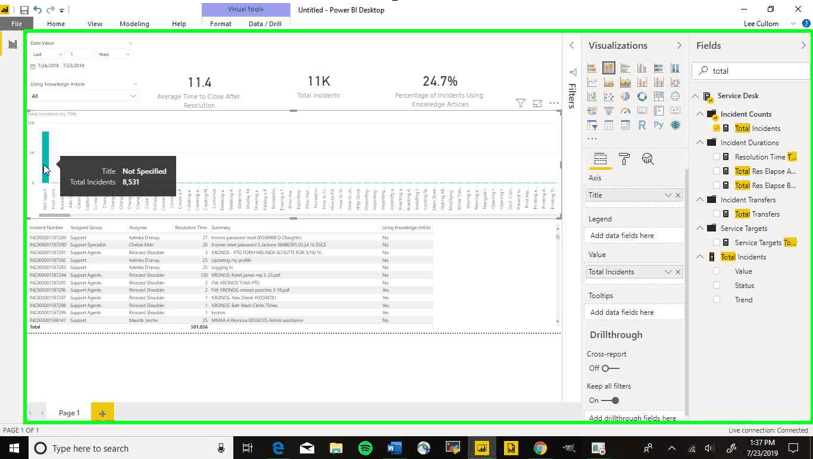This screenshot has height=459, width=813.
Task: Uncheck Total Incidents under Incident Counts
Action: [717, 128]
